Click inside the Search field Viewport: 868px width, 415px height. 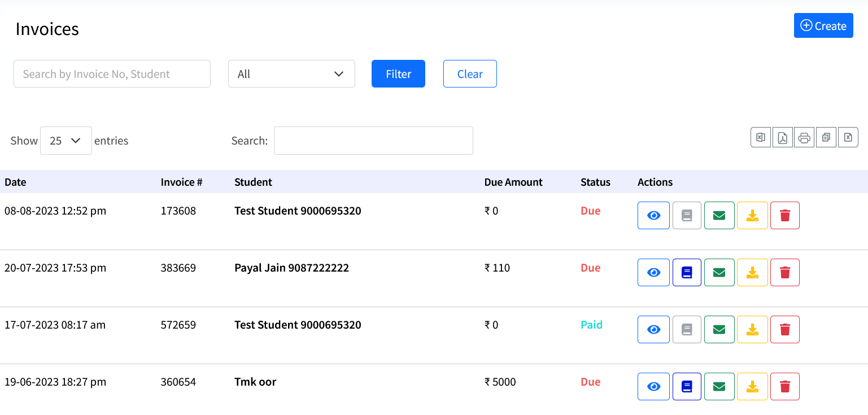[373, 140]
